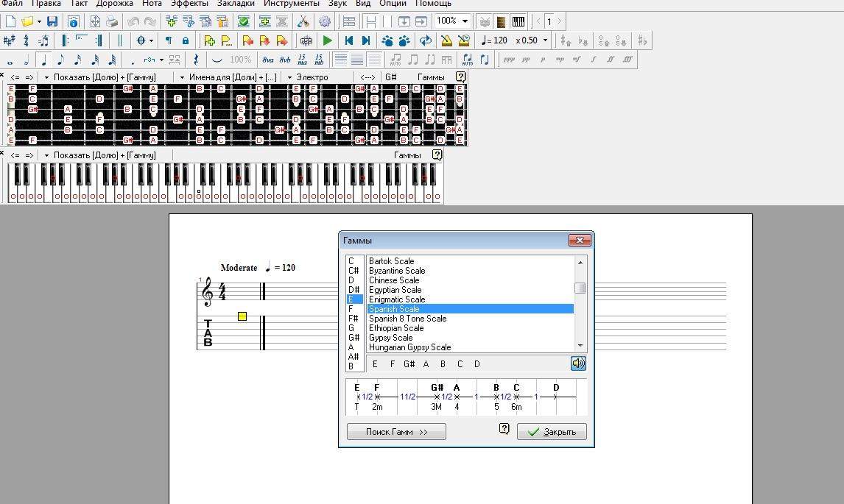Select Hungarian Gypsy Scale in list
This screenshot has width=844, height=504.
pyautogui.click(x=409, y=347)
